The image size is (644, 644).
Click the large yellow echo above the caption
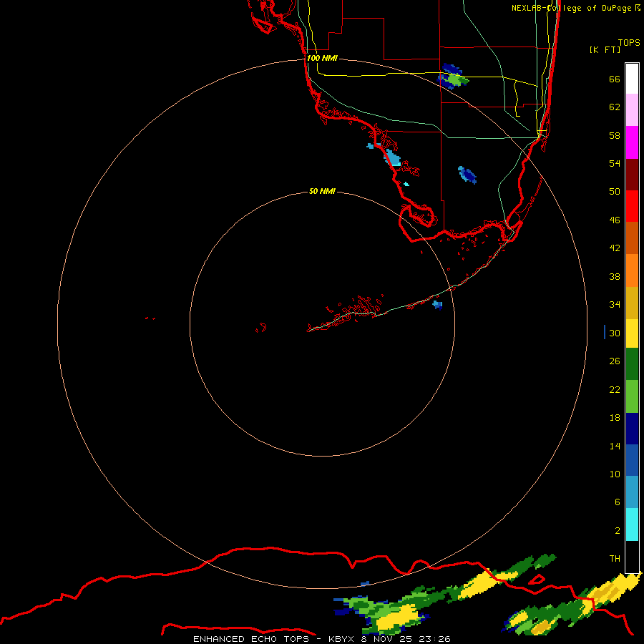(x=396, y=618)
